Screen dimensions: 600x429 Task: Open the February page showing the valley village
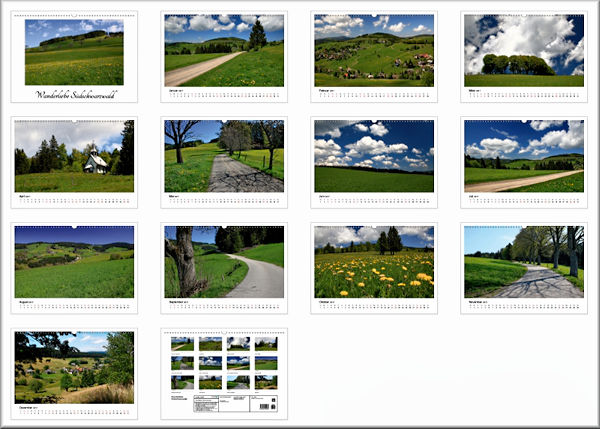(x=374, y=50)
